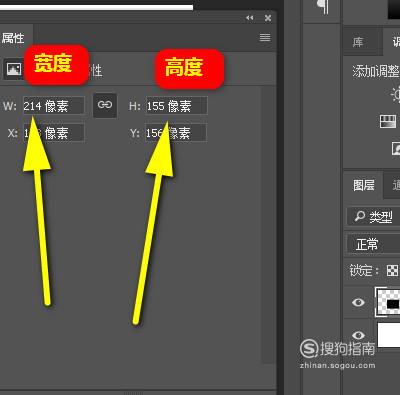Collapse the Properties panel using double-arrow icon
This screenshot has height=395, width=400.
pyautogui.click(x=249, y=18)
